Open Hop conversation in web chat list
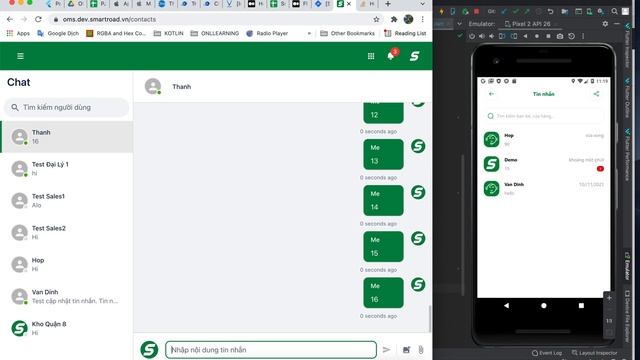The image size is (640, 360). tap(67, 264)
